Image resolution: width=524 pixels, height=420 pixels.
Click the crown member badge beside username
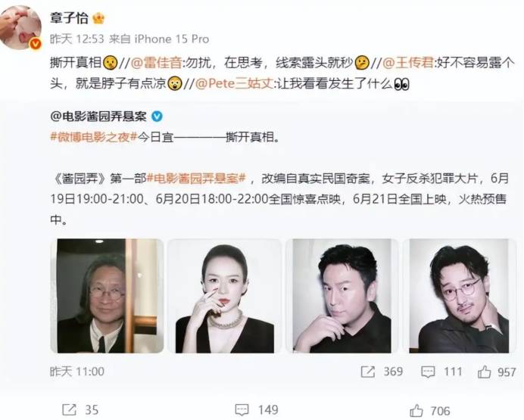coord(98,17)
